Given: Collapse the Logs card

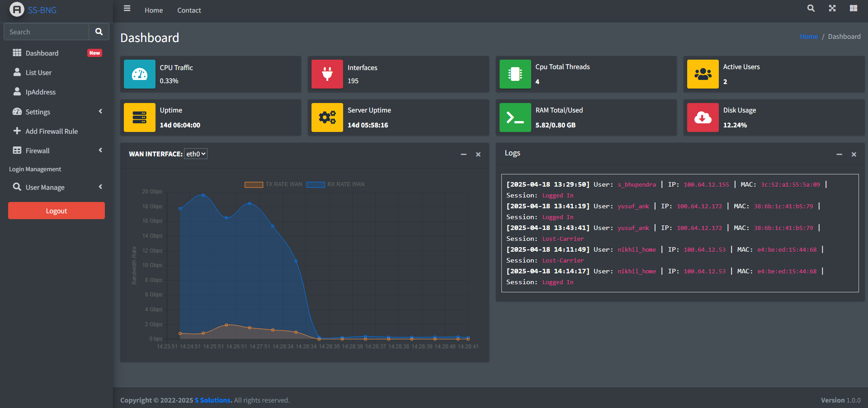Looking at the screenshot, I should tap(839, 155).
